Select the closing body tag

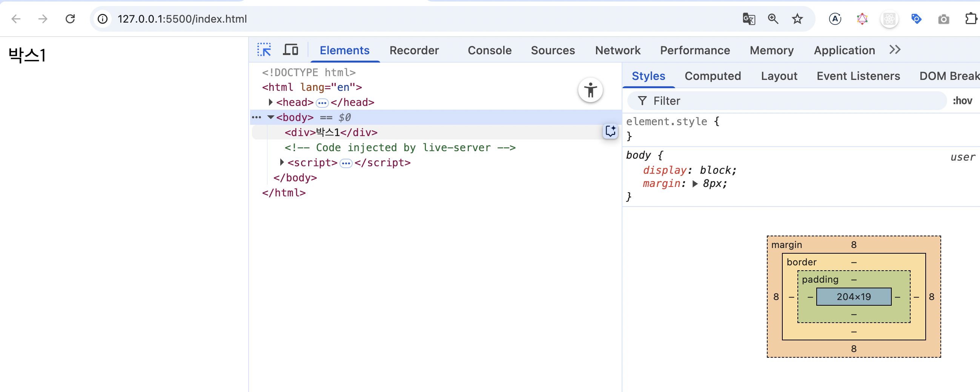(x=295, y=178)
